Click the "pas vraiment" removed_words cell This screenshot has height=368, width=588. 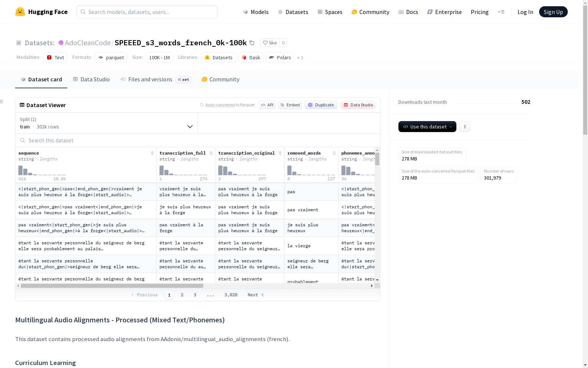(x=311, y=210)
